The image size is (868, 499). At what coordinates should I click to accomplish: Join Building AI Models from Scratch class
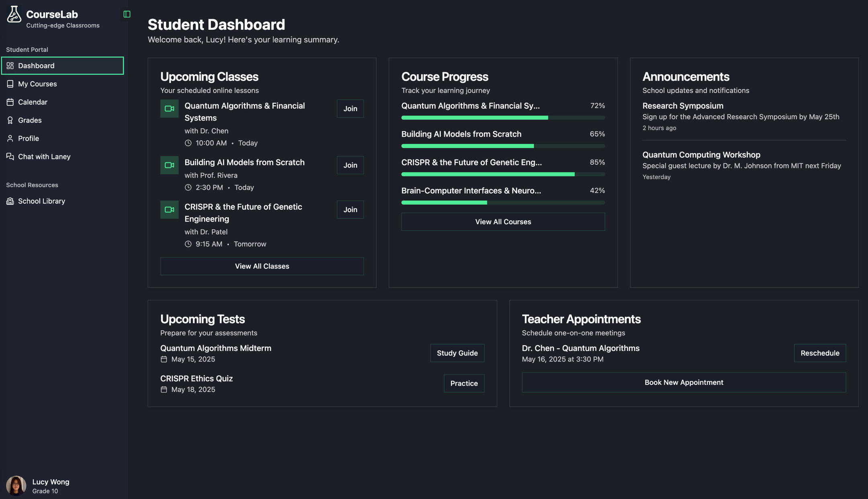(x=350, y=165)
